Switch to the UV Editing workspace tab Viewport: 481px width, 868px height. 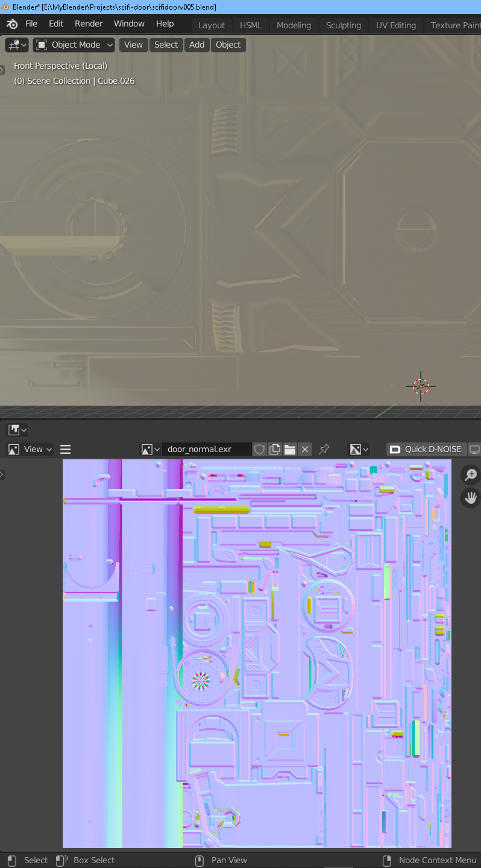396,25
